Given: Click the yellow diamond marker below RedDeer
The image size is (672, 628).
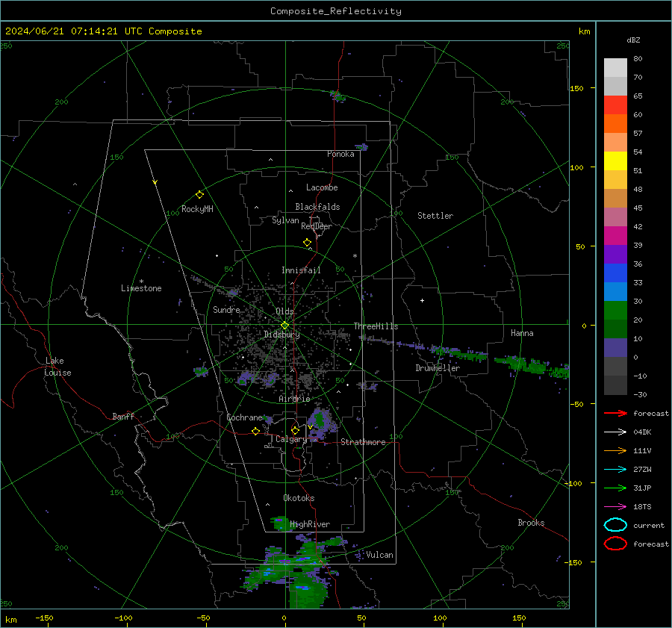Looking at the screenshot, I should (307, 243).
